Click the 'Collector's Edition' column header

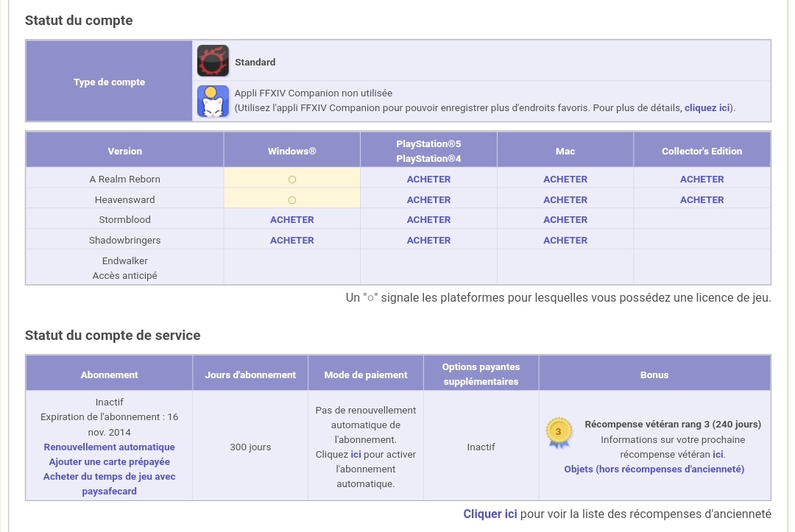pyautogui.click(x=702, y=151)
